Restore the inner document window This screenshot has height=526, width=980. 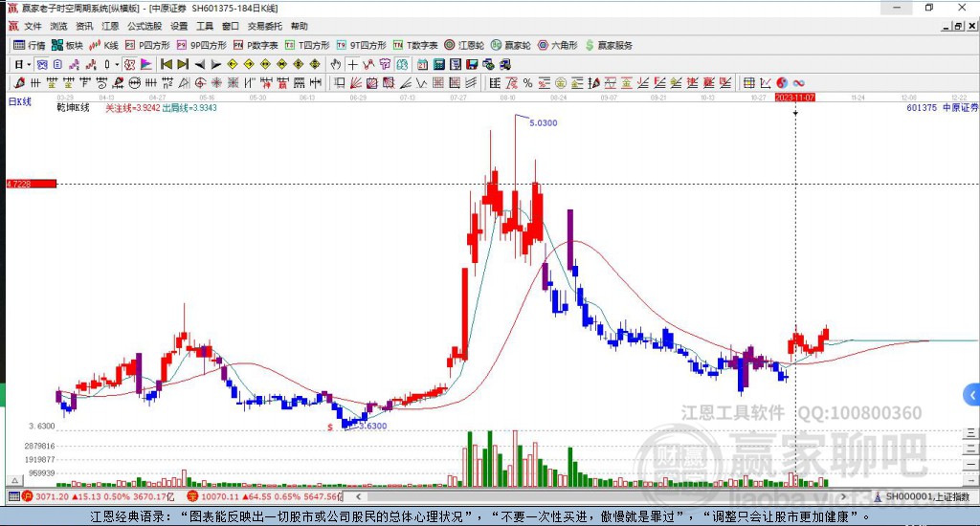(x=958, y=26)
